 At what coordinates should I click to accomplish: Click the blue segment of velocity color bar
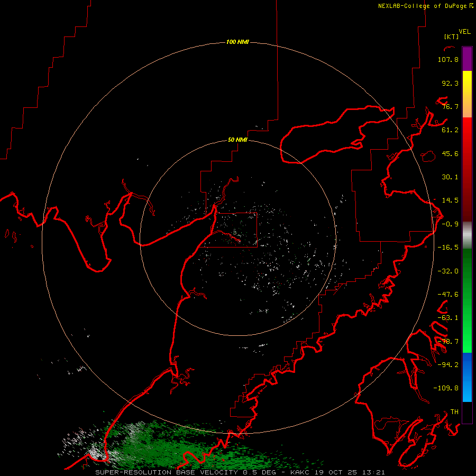[467, 377]
